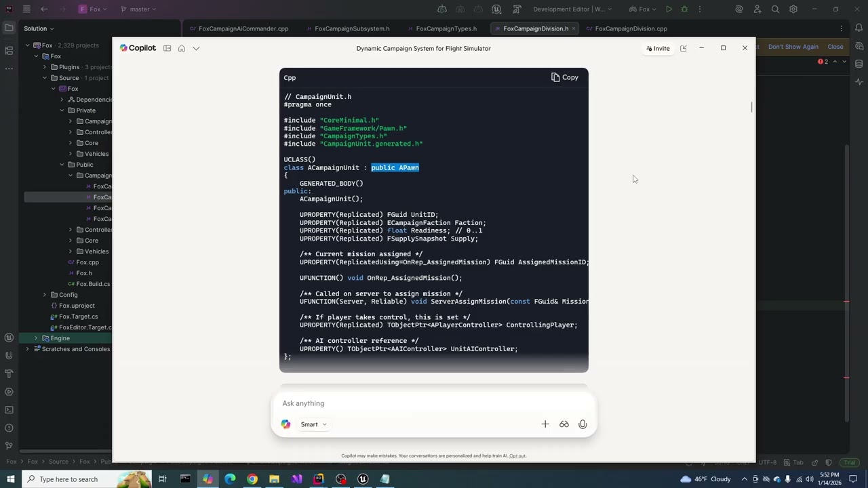Open Chrome from the taskbar
Image resolution: width=868 pixels, height=488 pixels.
(x=252, y=479)
